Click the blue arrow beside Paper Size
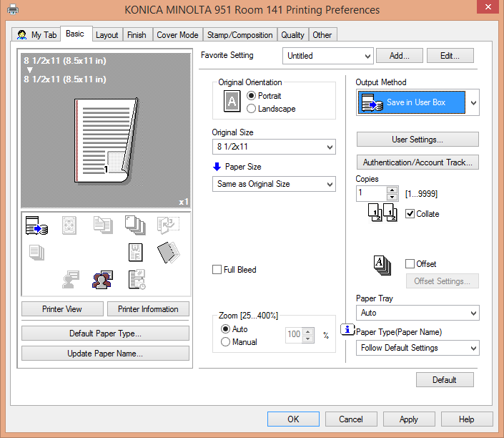The image size is (504, 438). tap(217, 166)
